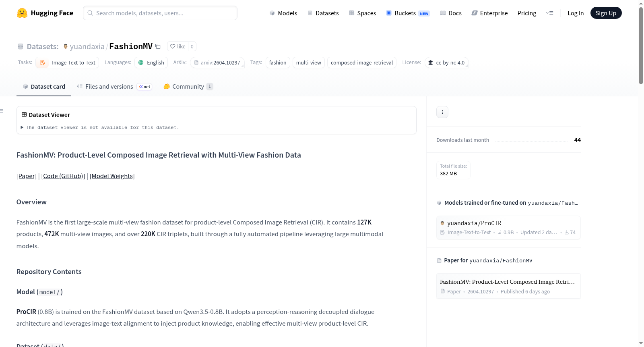Click the Sign Up button
644x347 pixels.
pyautogui.click(x=606, y=13)
